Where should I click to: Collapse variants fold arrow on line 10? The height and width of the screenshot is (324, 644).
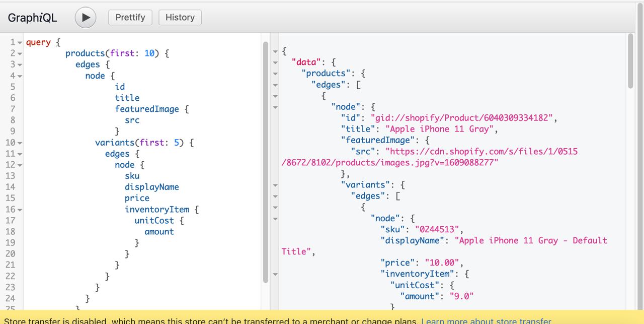tap(20, 143)
